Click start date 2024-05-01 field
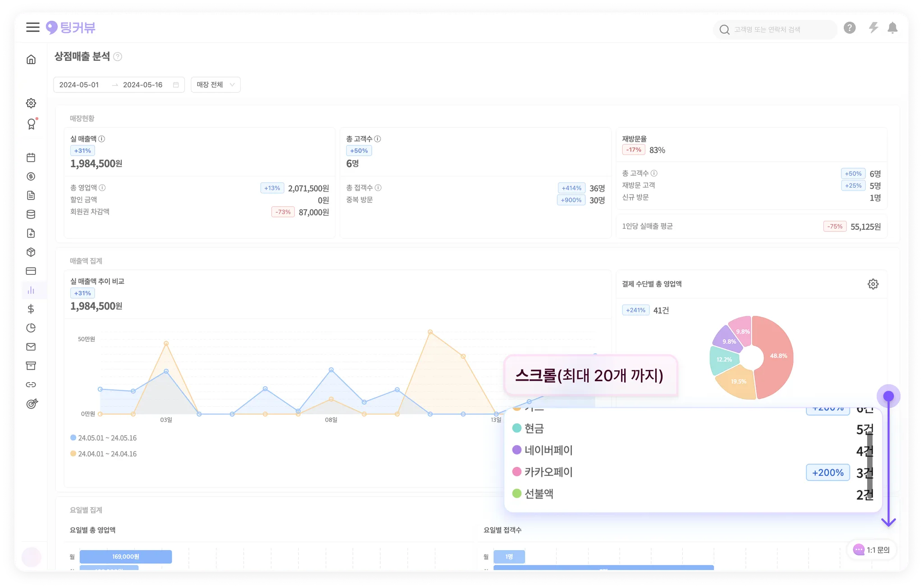 point(79,85)
